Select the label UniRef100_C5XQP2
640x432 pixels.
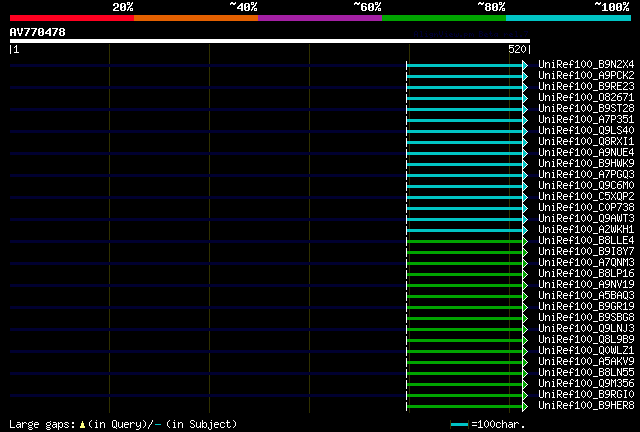coord(586,196)
